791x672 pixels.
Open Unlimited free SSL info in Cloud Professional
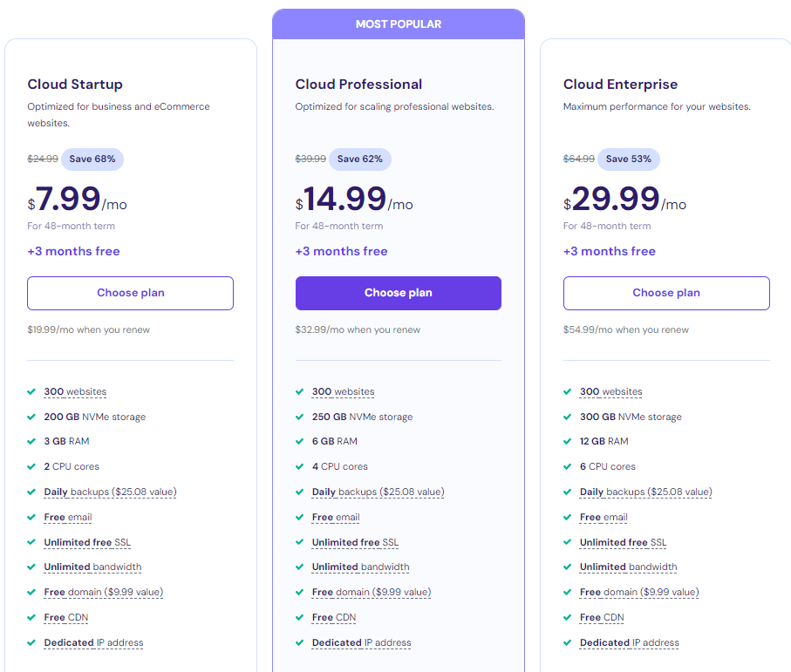(355, 542)
